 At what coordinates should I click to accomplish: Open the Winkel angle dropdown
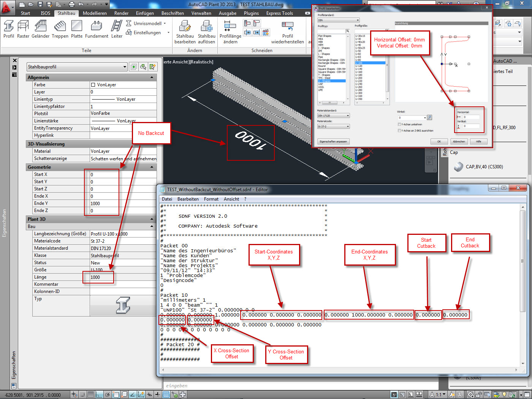tap(424, 117)
